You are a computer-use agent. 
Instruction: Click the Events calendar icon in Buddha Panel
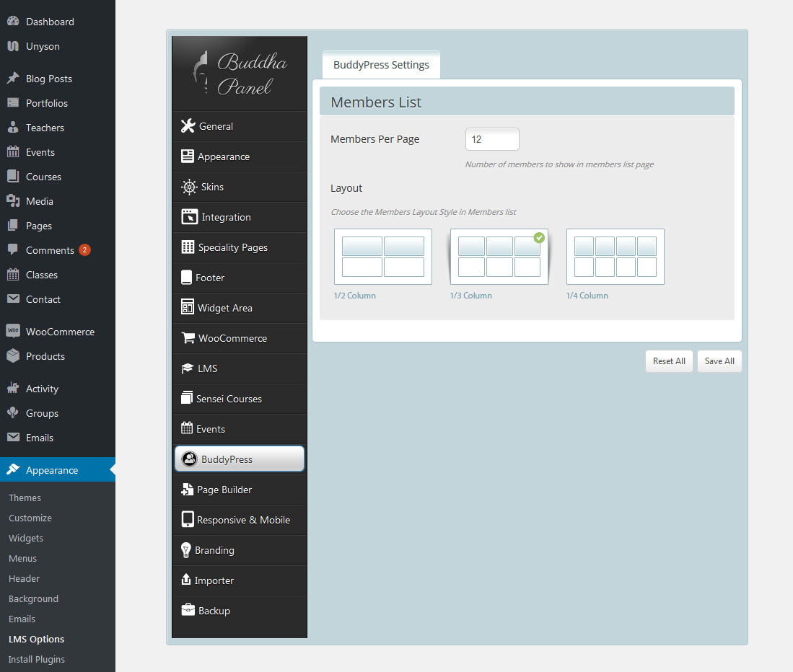click(187, 428)
